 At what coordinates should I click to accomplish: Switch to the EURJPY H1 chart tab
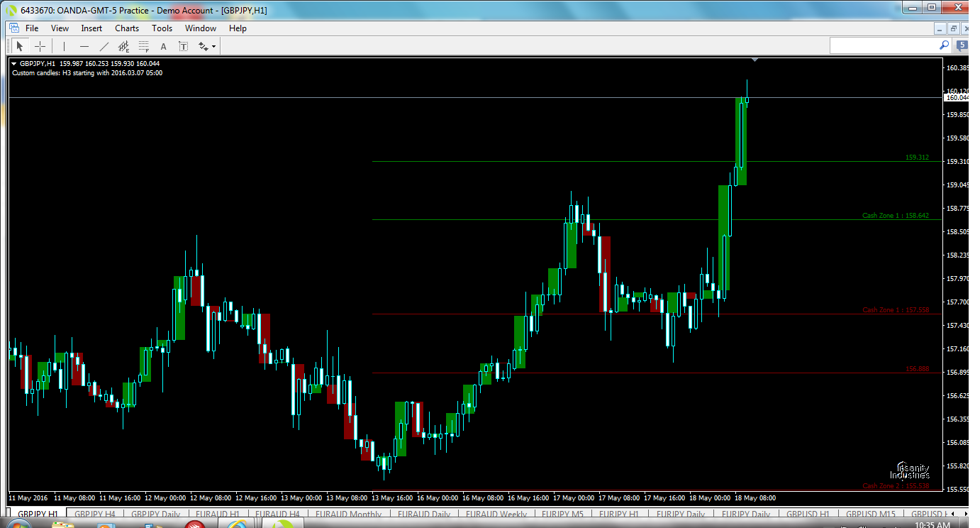coord(619,514)
